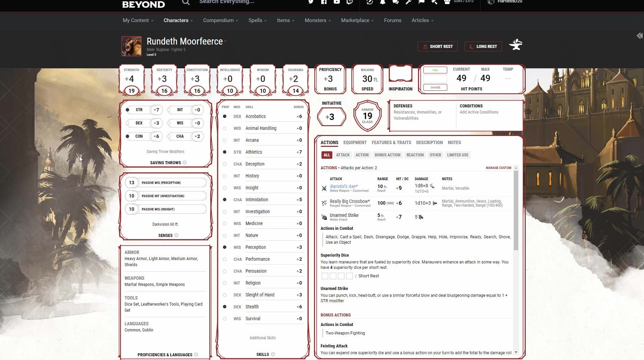Open Manage Custom actions
Screen dimensions: 644x360
pyautogui.click(x=498, y=168)
